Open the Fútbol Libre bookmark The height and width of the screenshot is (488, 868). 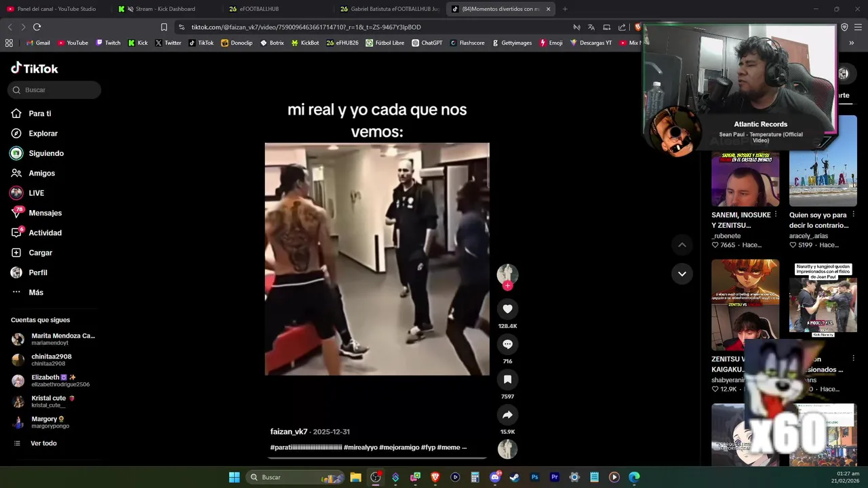click(x=384, y=43)
